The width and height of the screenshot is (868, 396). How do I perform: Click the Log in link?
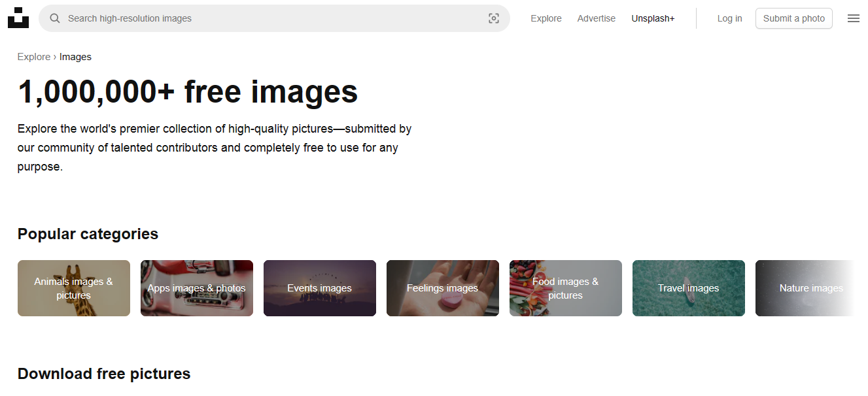(x=729, y=18)
